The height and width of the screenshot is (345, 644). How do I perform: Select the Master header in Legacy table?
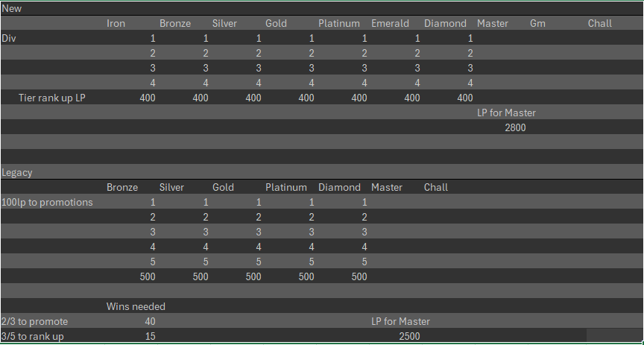pos(387,188)
